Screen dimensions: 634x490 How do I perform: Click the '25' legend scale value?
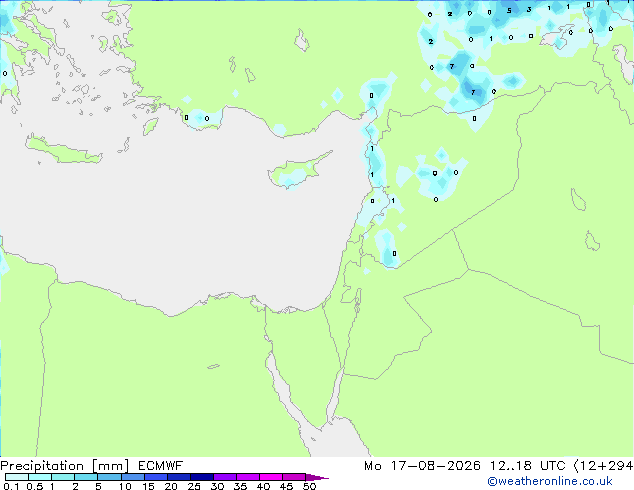click(x=194, y=486)
